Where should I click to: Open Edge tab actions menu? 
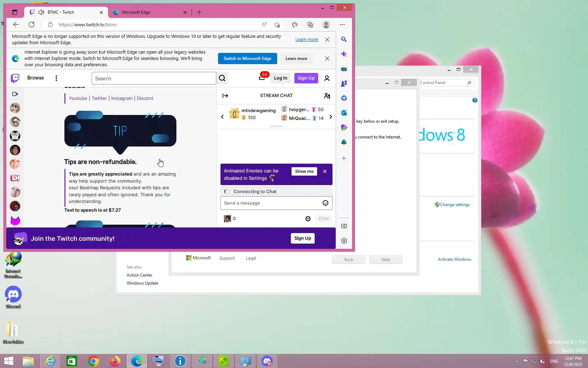(14, 12)
